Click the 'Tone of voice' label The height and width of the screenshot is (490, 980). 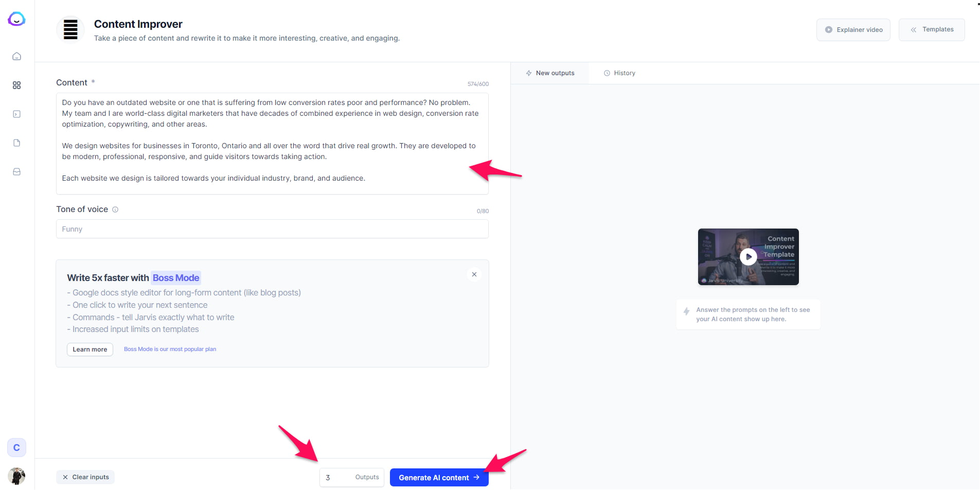pyautogui.click(x=82, y=209)
